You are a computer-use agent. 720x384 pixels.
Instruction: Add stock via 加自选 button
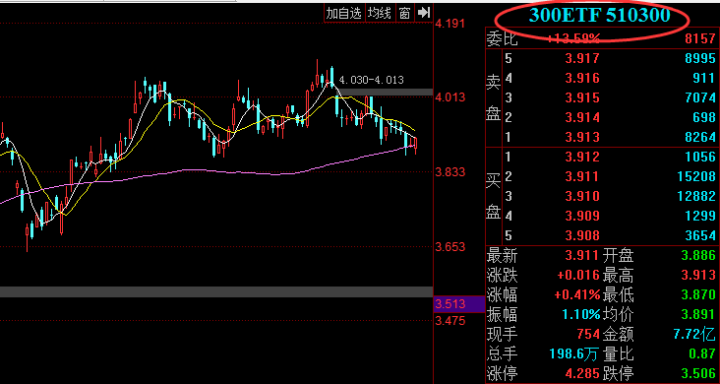pos(344,13)
